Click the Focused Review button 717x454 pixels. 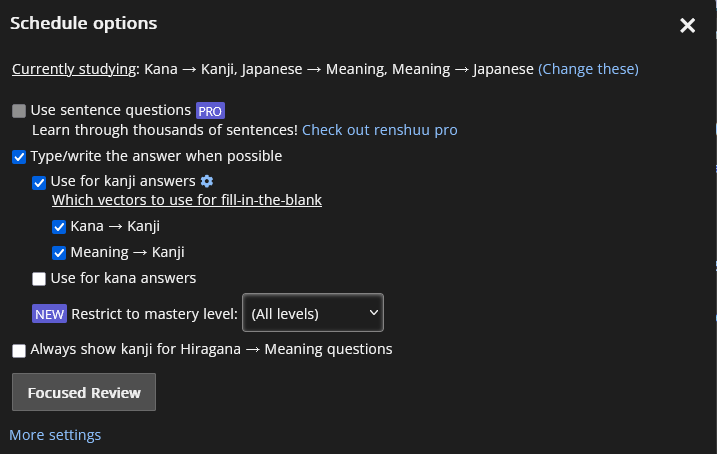pyautogui.click(x=84, y=393)
